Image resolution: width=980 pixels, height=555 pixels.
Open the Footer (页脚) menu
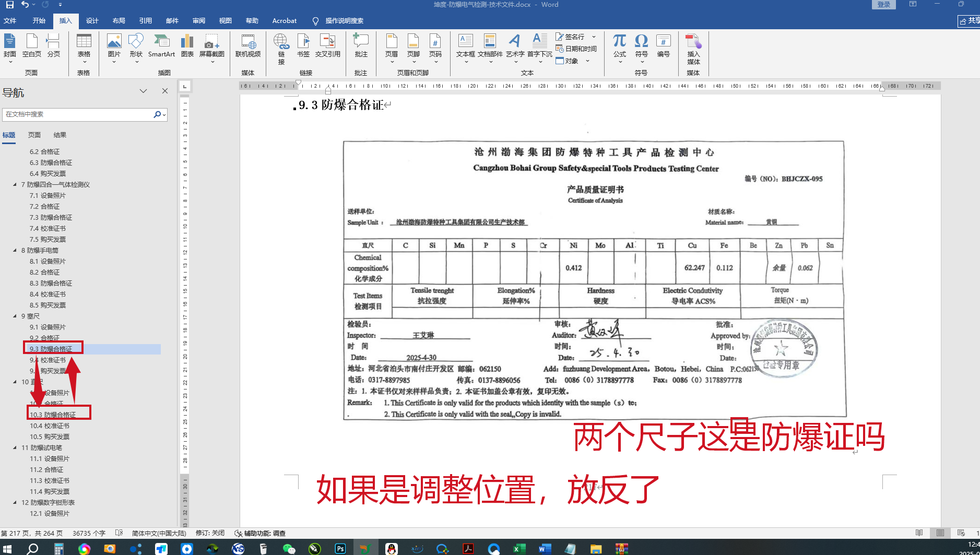[x=414, y=48]
